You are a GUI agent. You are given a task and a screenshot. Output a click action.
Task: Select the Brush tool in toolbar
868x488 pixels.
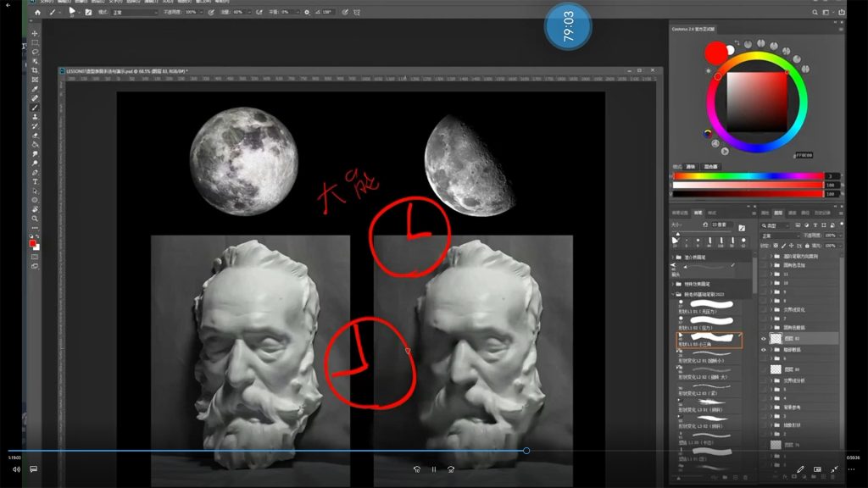[x=35, y=108]
